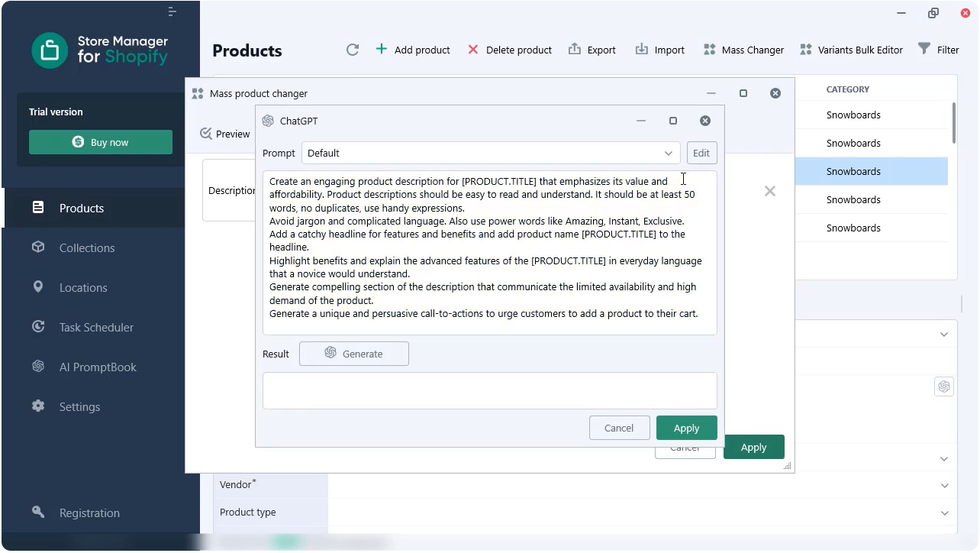Collapse the sidebar menu icon

(x=172, y=11)
